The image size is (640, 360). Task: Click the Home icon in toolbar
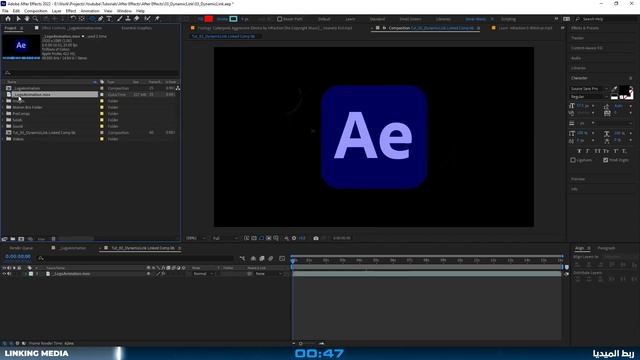click(8, 19)
